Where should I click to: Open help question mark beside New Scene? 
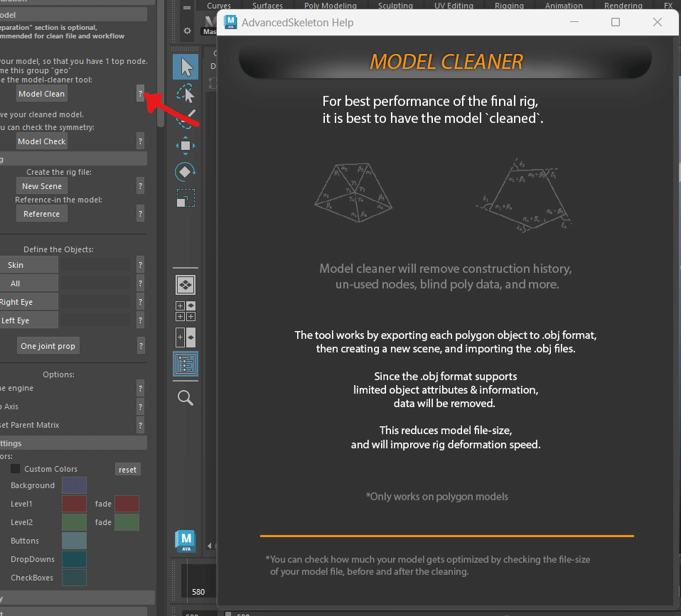click(140, 186)
